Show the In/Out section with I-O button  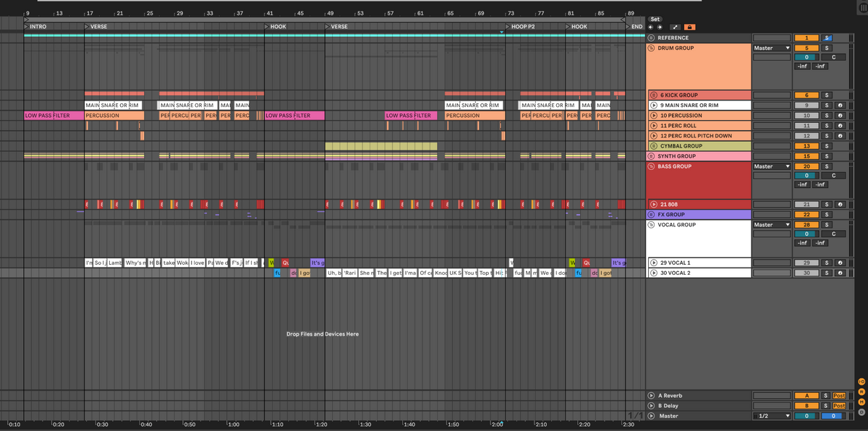pyautogui.click(x=861, y=381)
